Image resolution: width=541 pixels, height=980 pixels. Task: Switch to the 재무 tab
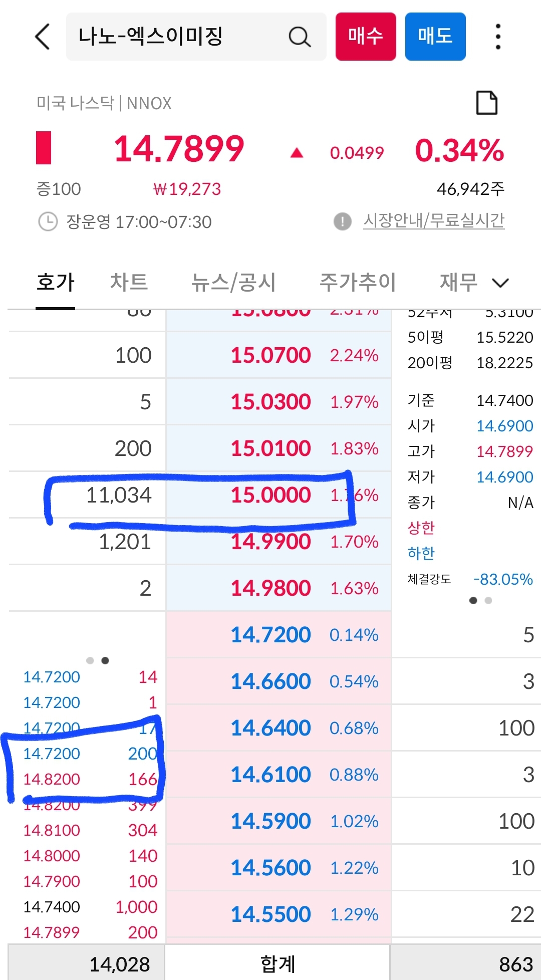coord(458,282)
